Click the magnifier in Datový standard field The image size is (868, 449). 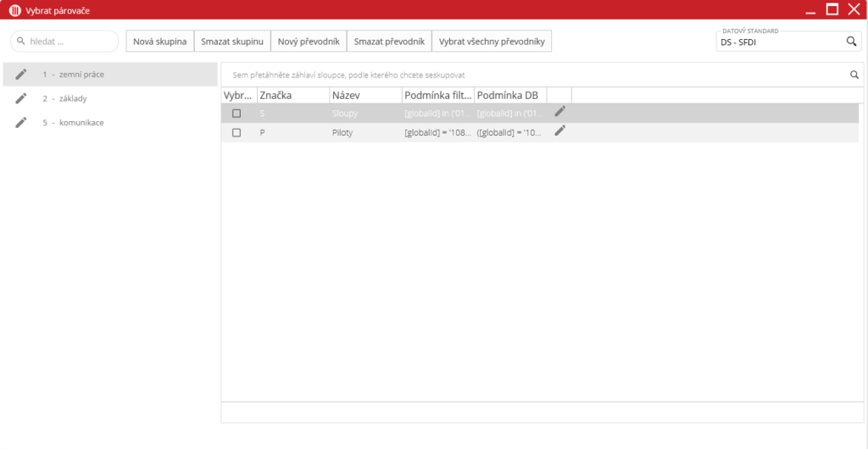click(851, 42)
